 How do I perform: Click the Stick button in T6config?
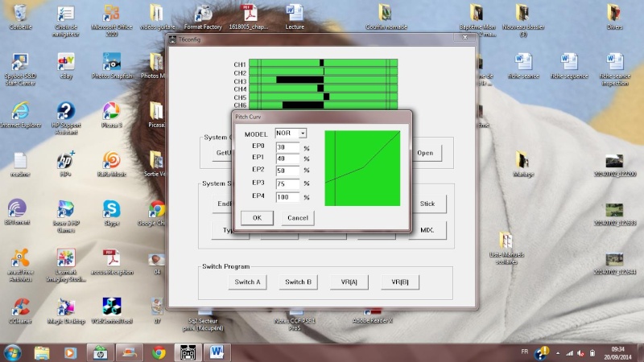tap(427, 204)
